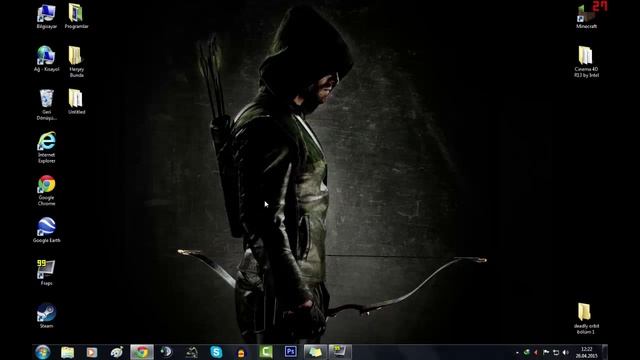Open the Cinema 4D R13 folder
The height and width of the screenshot is (360, 640).
[587, 61]
